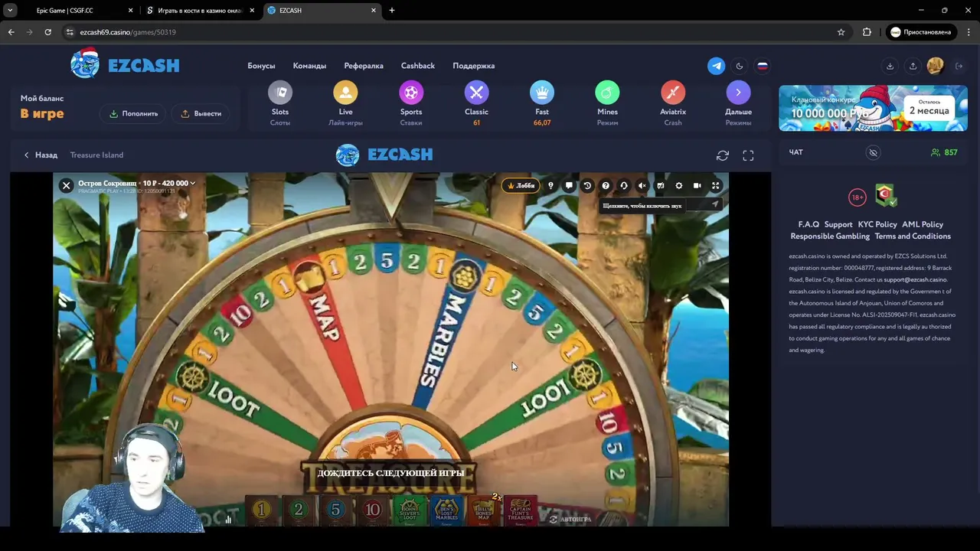Toggle dark mode with the moon icon
The width and height of the screenshot is (980, 551).
(740, 66)
